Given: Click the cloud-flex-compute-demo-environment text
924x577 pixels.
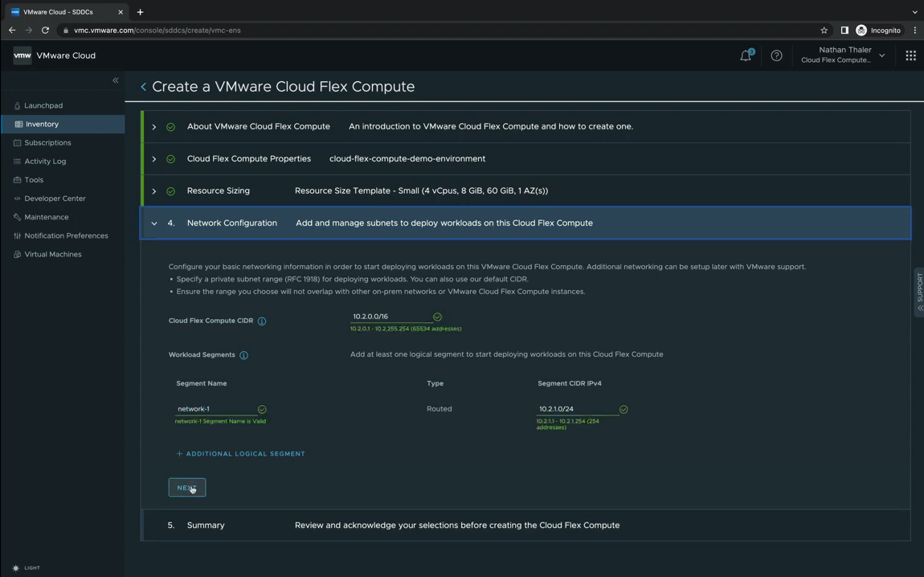Looking at the screenshot, I should tap(407, 159).
